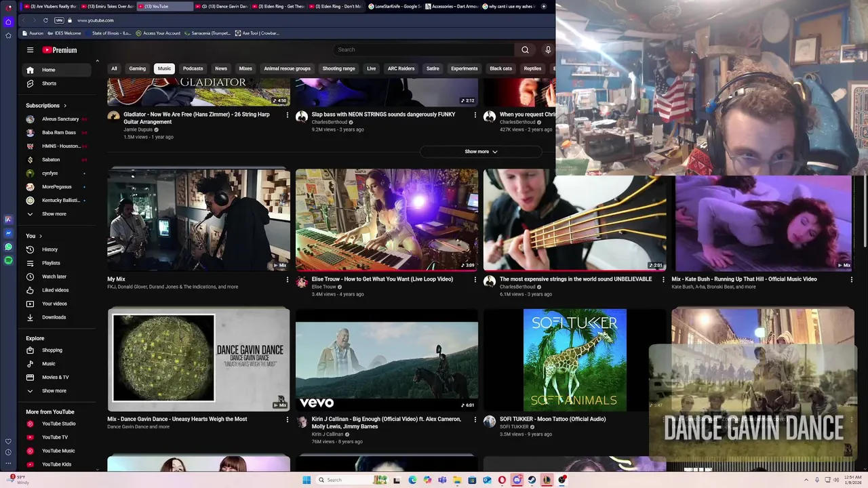Switch to Emiru Takes Over browser tab
This screenshot has height=488, width=868.
(108, 6)
